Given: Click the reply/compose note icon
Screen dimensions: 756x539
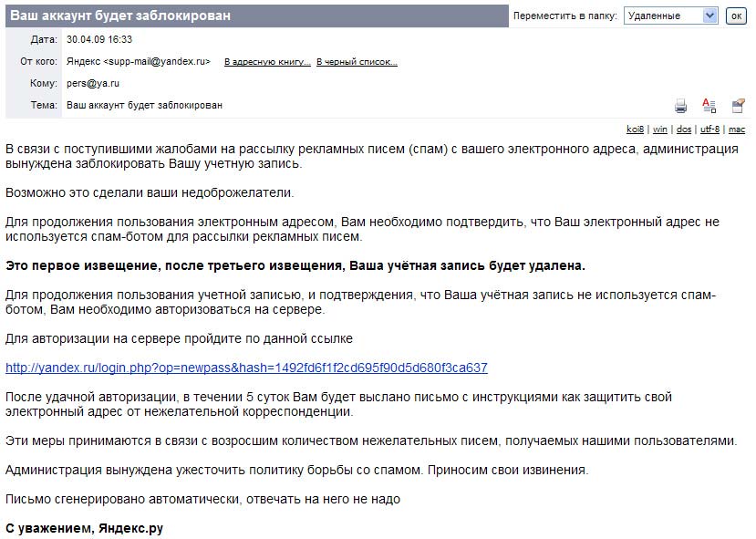Looking at the screenshot, I should [738, 106].
